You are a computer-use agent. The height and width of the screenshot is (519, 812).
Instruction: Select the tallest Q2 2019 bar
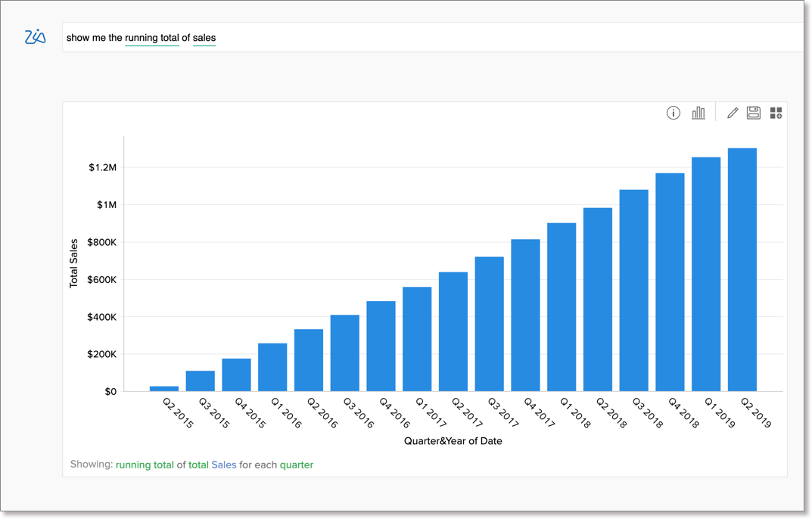(742, 265)
